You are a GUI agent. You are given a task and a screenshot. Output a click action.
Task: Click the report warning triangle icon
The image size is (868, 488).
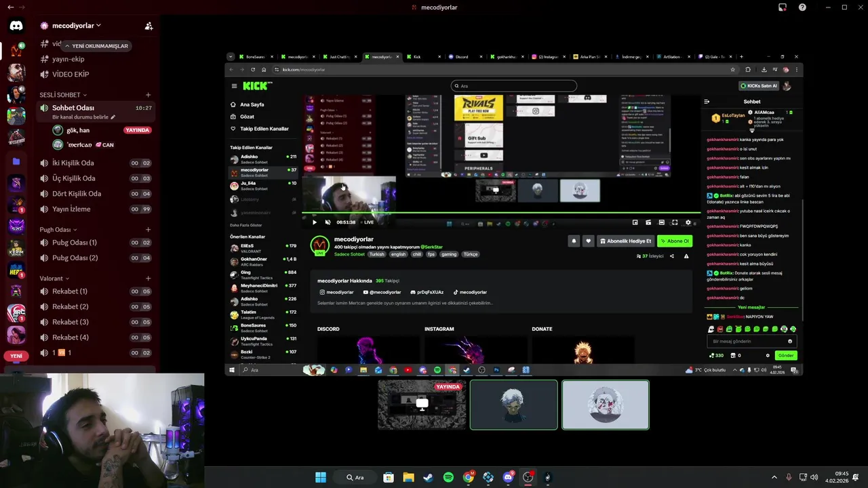pos(686,256)
